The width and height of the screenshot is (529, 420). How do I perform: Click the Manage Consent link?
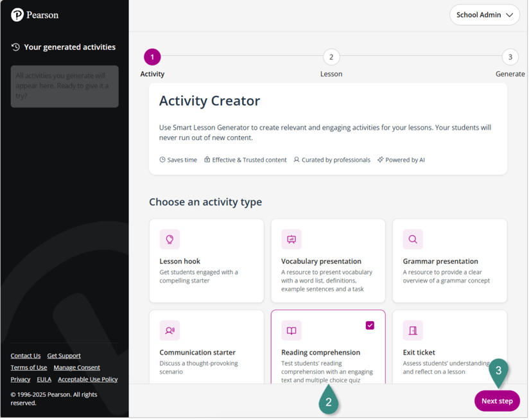[x=76, y=367]
